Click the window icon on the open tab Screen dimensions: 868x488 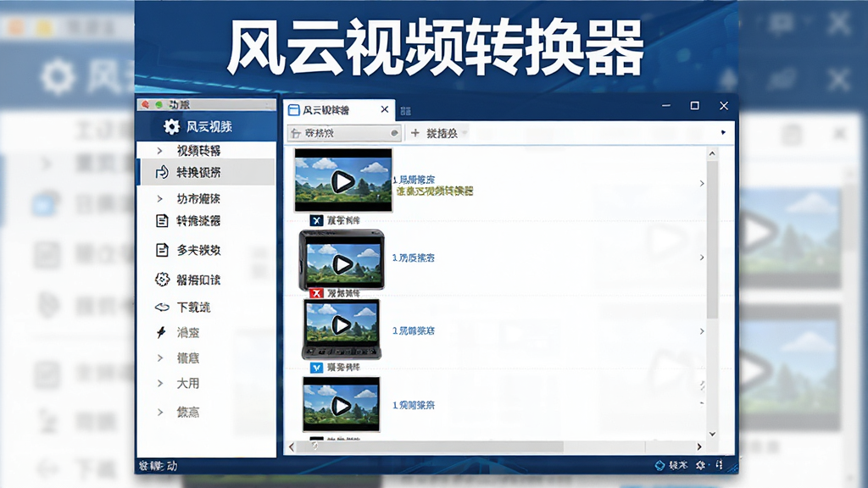(294, 110)
